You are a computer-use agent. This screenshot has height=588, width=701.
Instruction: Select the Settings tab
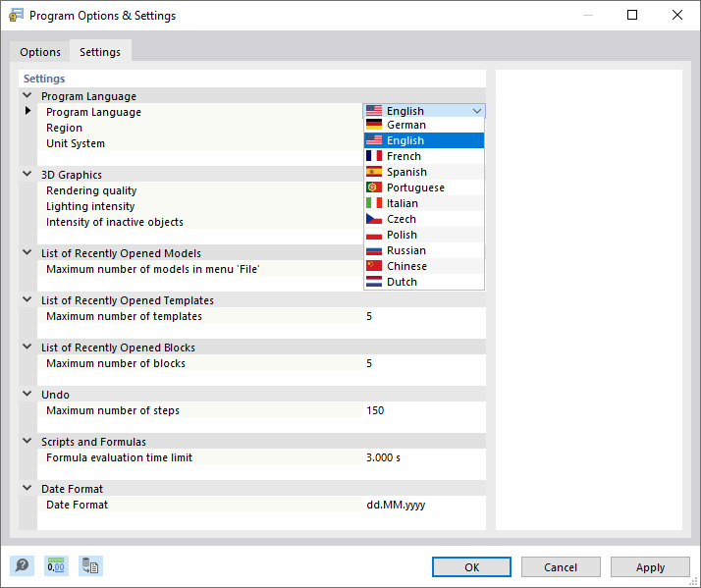click(100, 52)
